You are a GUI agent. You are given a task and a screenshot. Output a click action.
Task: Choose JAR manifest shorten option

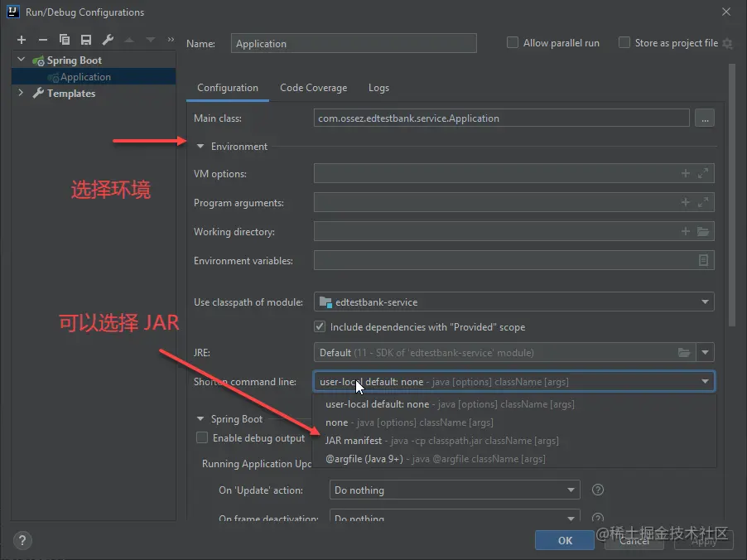pos(514,441)
